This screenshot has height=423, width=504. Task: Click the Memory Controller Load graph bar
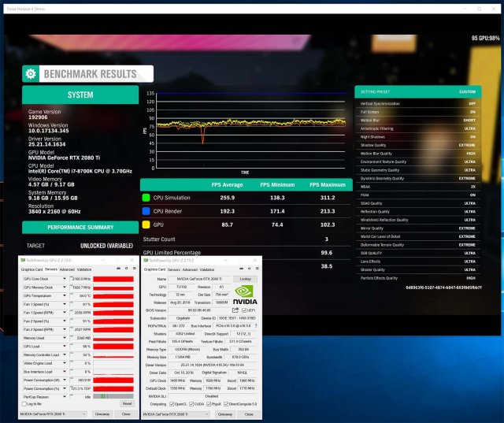[x=113, y=354]
